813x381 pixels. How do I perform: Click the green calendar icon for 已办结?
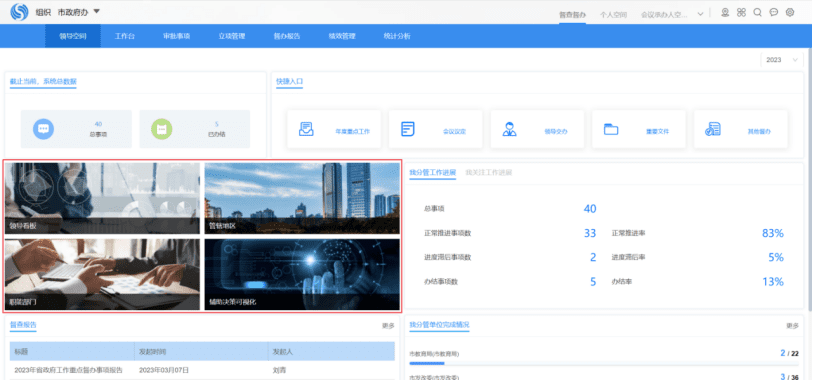click(162, 129)
